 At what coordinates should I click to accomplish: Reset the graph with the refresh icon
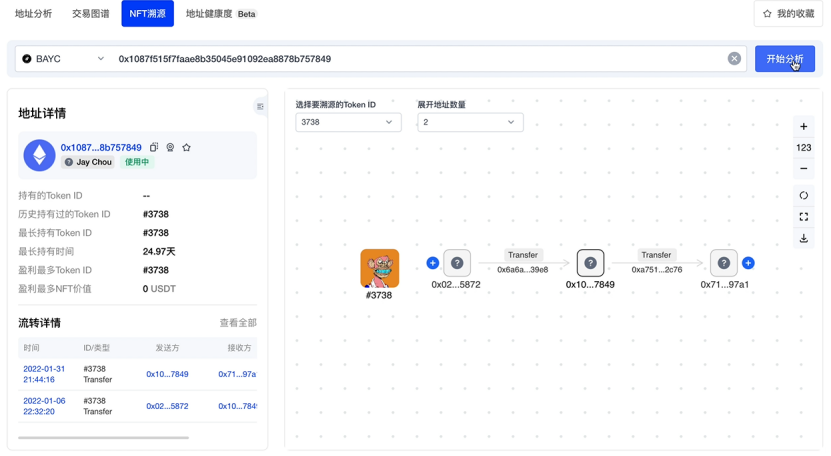tap(803, 196)
